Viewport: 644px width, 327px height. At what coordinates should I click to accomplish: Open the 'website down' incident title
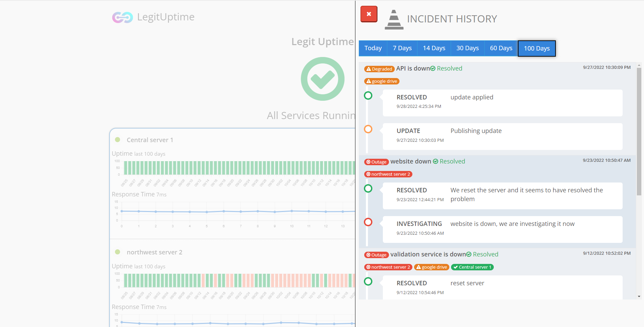[411, 161]
